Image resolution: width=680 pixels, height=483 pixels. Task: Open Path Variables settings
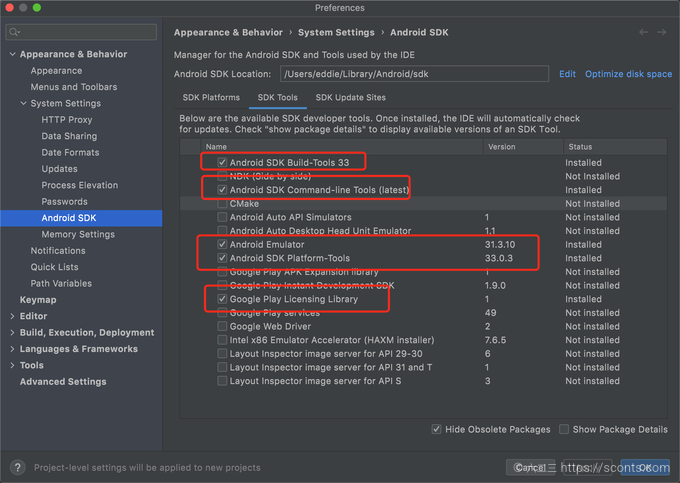point(61,284)
